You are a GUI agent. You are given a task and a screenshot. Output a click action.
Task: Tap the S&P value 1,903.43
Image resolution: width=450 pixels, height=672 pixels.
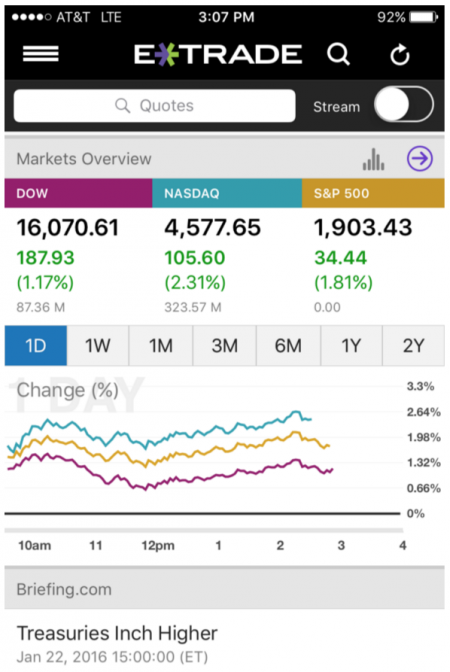tap(363, 228)
